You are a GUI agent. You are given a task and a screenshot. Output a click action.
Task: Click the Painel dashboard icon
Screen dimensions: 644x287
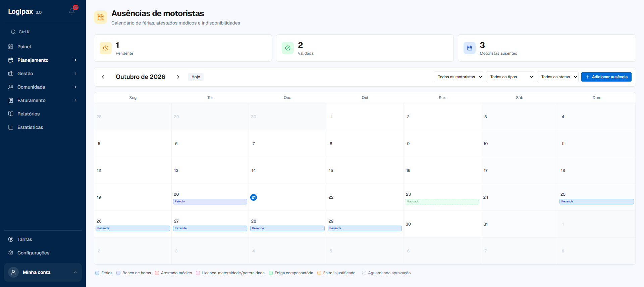[x=11, y=47]
